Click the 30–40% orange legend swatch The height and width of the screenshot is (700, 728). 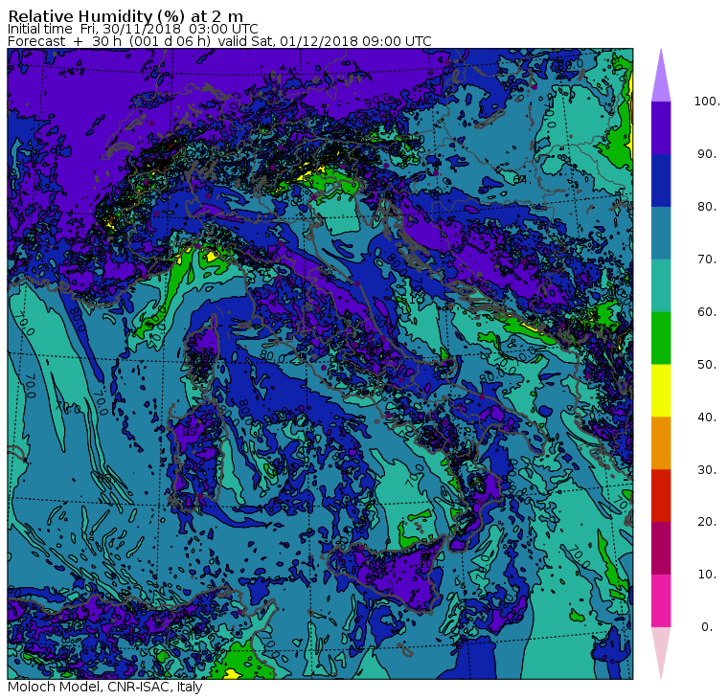tap(661, 443)
